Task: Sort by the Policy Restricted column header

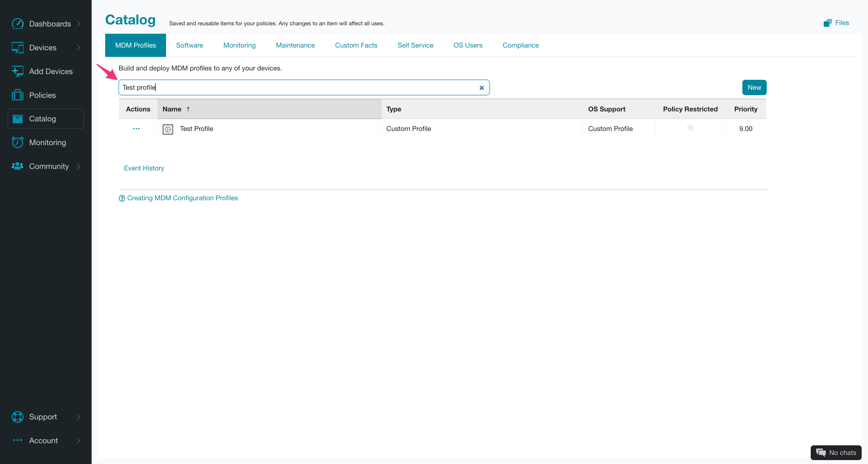Action: (690, 109)
